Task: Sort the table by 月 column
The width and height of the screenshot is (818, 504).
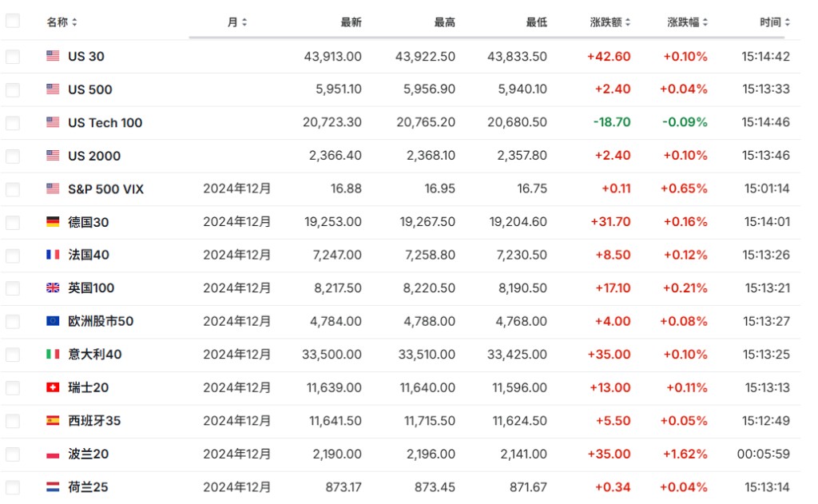Action: click(x=237, y=22)
